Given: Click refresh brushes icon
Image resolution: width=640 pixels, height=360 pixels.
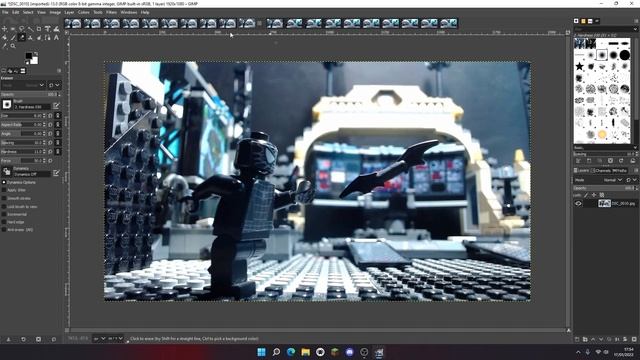Looking at the screenshot, I should pyautogui.click(x=621, y=161).
